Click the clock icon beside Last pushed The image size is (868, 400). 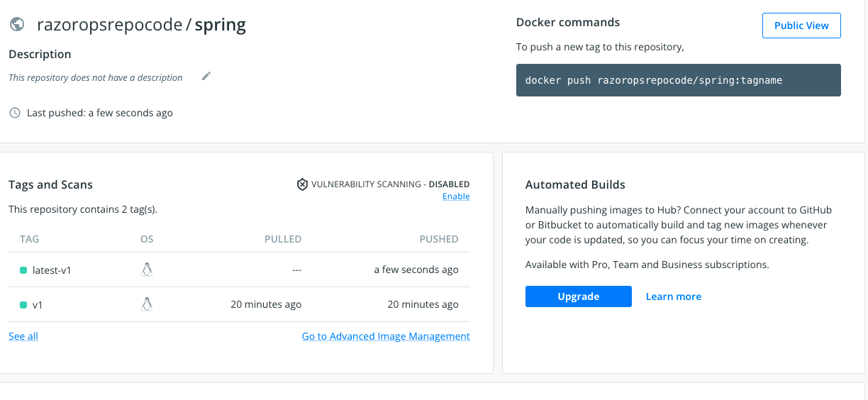tap(14, 113)
